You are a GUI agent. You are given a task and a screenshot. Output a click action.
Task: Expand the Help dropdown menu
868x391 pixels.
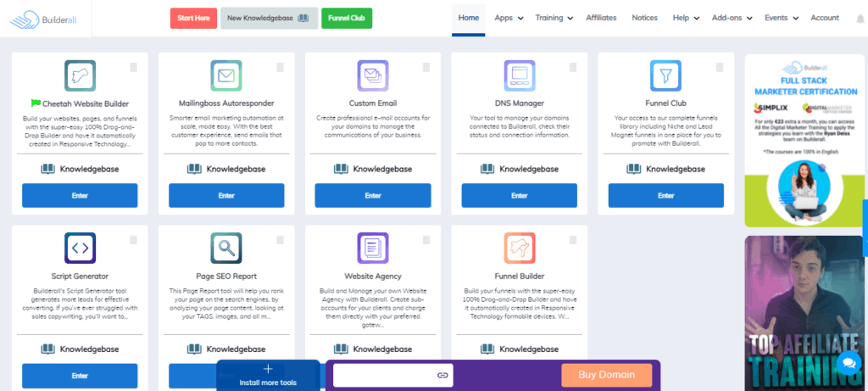[687, 18]
